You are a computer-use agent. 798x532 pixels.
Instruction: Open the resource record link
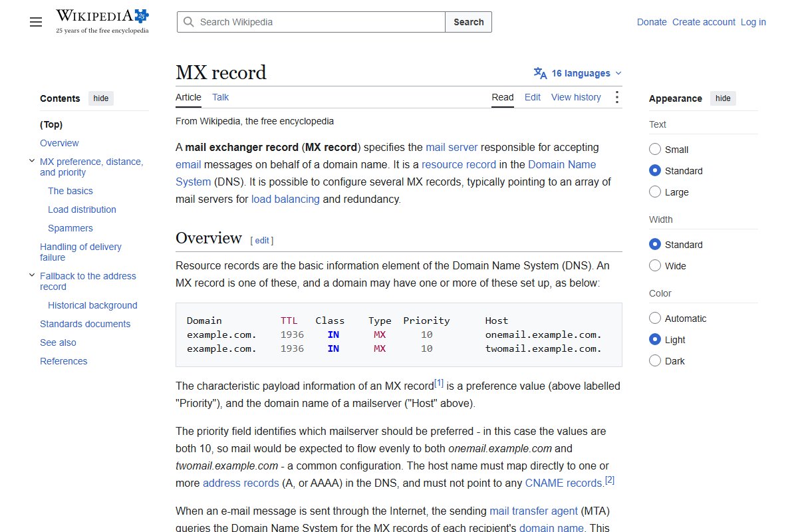pos(459,164)
